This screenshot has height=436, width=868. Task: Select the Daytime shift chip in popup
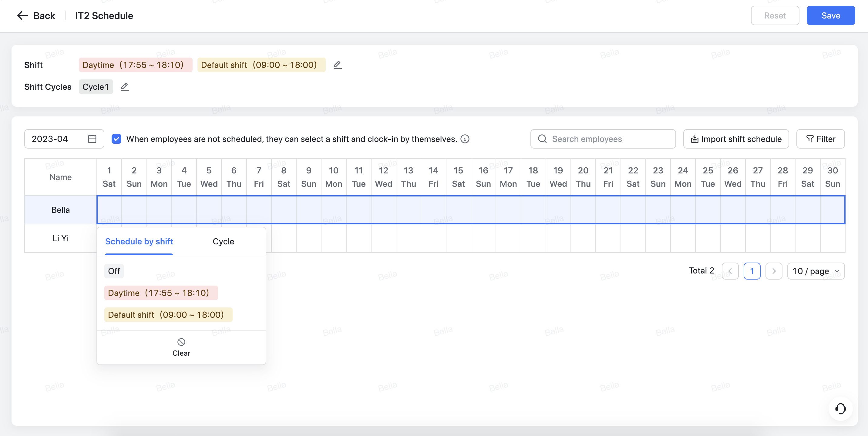point(161,293)
